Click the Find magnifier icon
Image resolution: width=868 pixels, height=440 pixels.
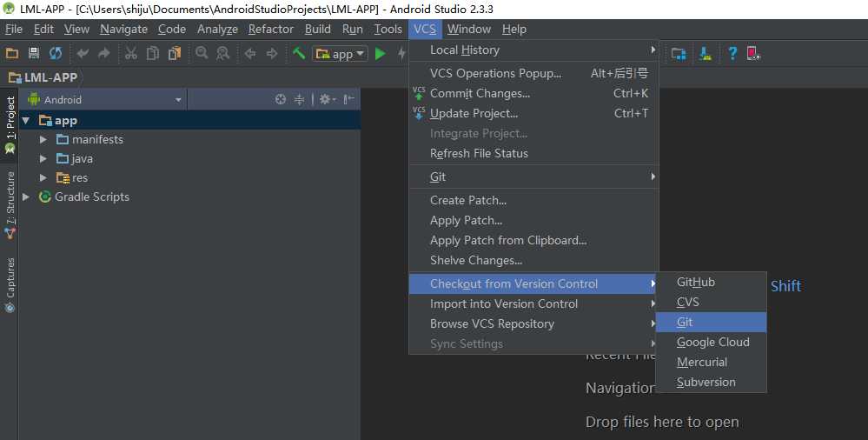pyautogui.click(x=202, y=53)
